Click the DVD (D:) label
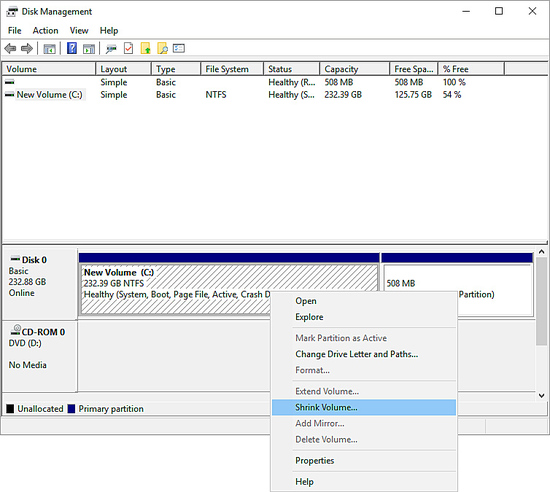 tap(25, 343)
